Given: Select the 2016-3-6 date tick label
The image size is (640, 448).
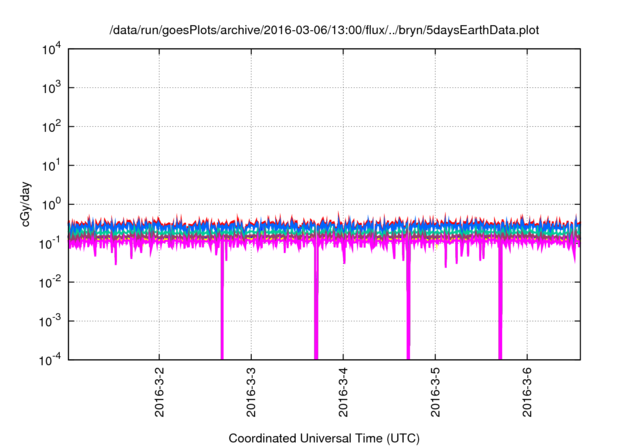Looking at the screenshot, I should coord(527,395).
